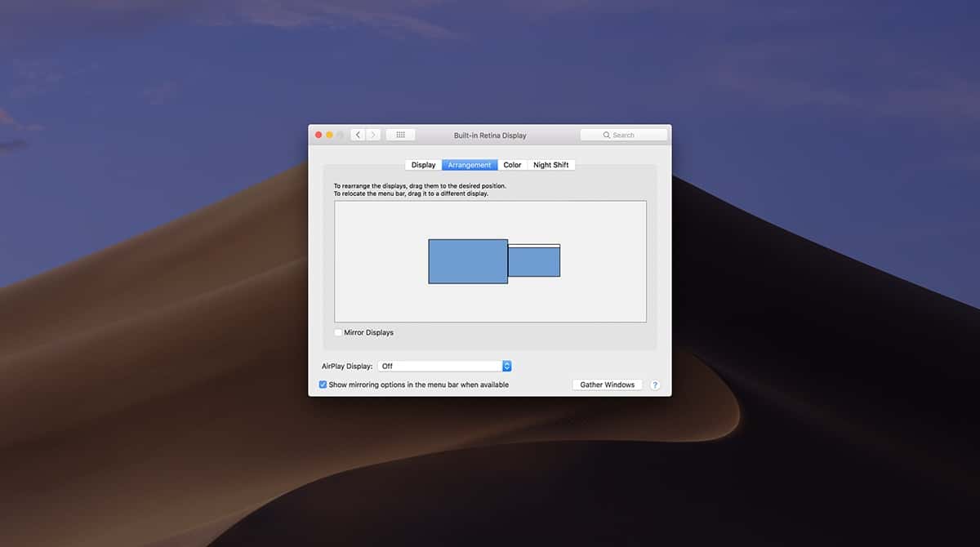The height and width of the screenshot is (547, 980).
Task: Select the smaller right display rectangle
Action: tap(533, 261)
